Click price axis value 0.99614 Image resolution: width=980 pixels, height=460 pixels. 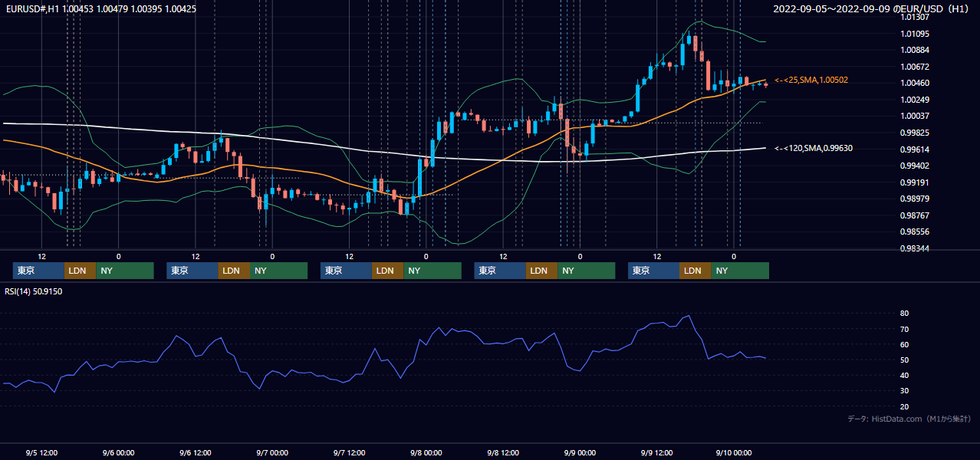[x=915, y=149]
